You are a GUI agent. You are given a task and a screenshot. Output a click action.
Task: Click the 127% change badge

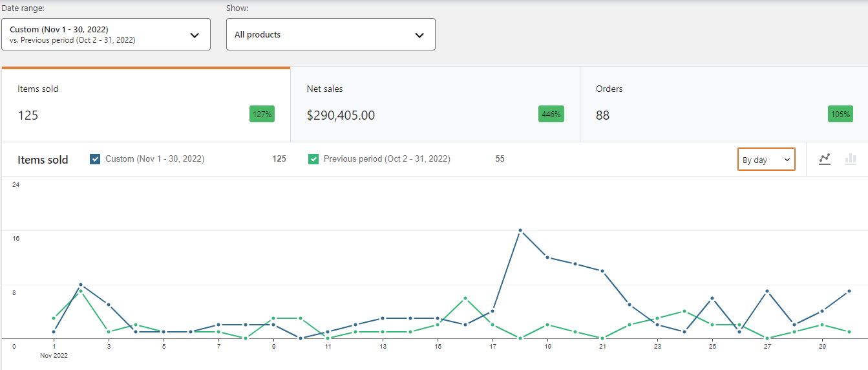pyautogui.click(x=262, y=114)
